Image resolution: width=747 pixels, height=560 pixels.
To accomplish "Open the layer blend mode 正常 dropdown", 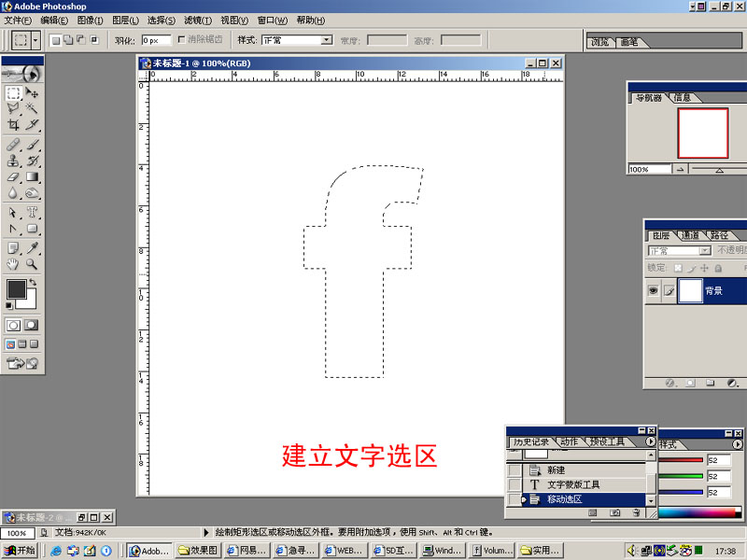I will [680, 250].
